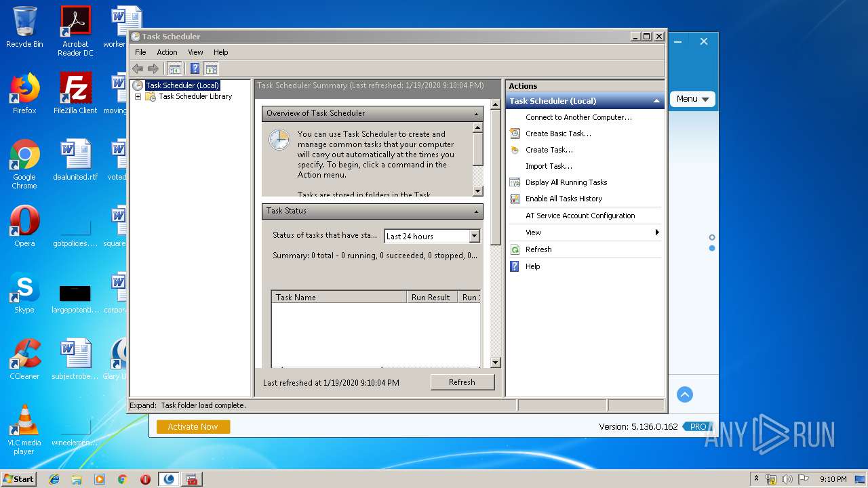Click the Help icon in Actions pane
868x488 pixels.
coord(515,266)
